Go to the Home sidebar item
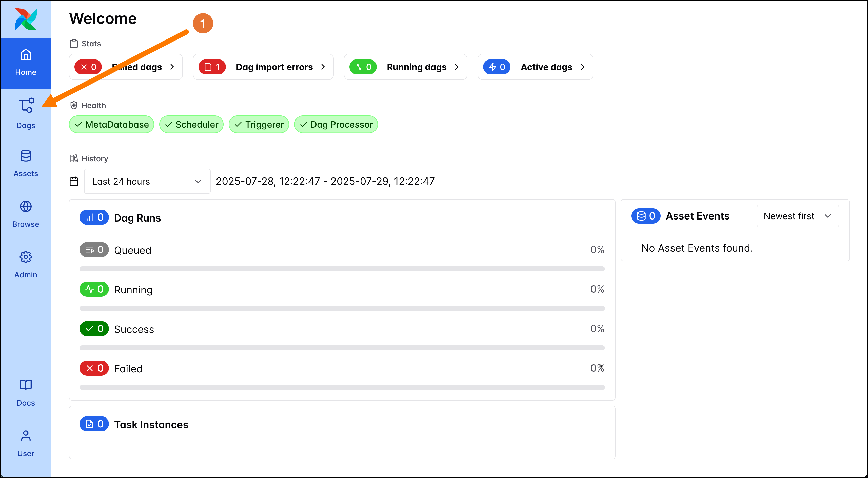This screenshot has width=868, height=478. click(26, 63)
